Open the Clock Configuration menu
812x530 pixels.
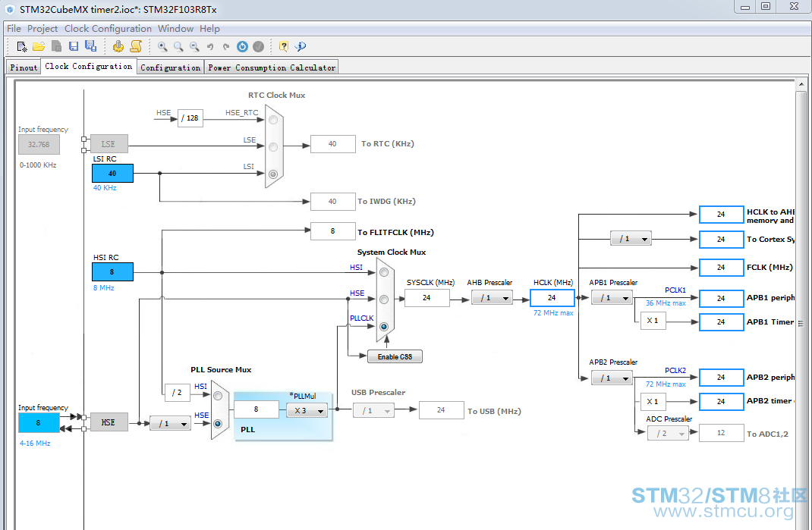point(108,29)
